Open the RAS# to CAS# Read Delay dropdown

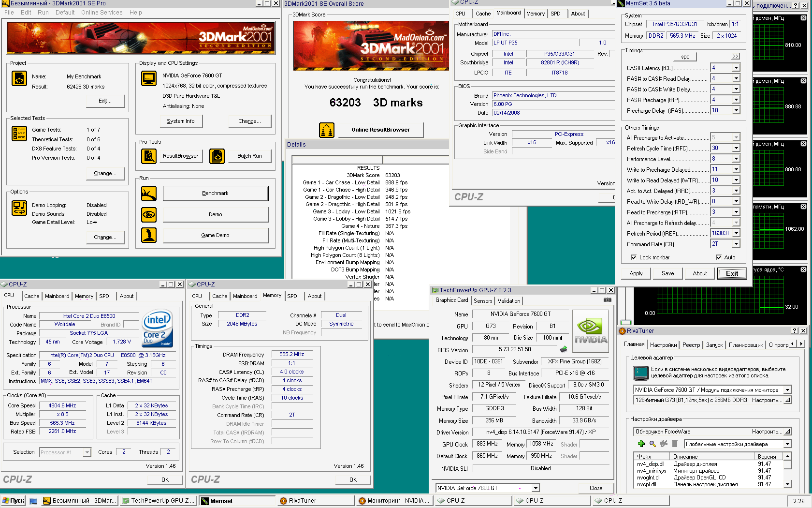[x=736, y=78]
